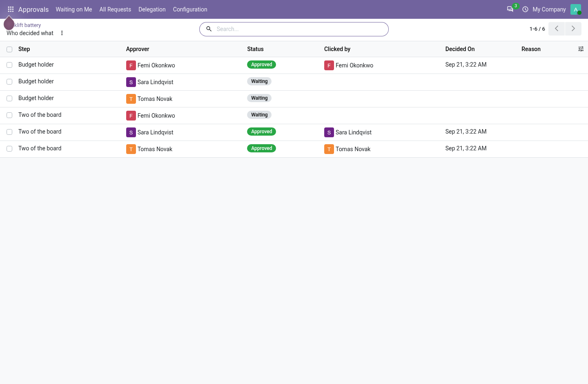Click the Waiting badge for Two of the board Femi Okonkwo
This screenshot has height=384, width=588.
pyautogui.click(x=259, y=115)
